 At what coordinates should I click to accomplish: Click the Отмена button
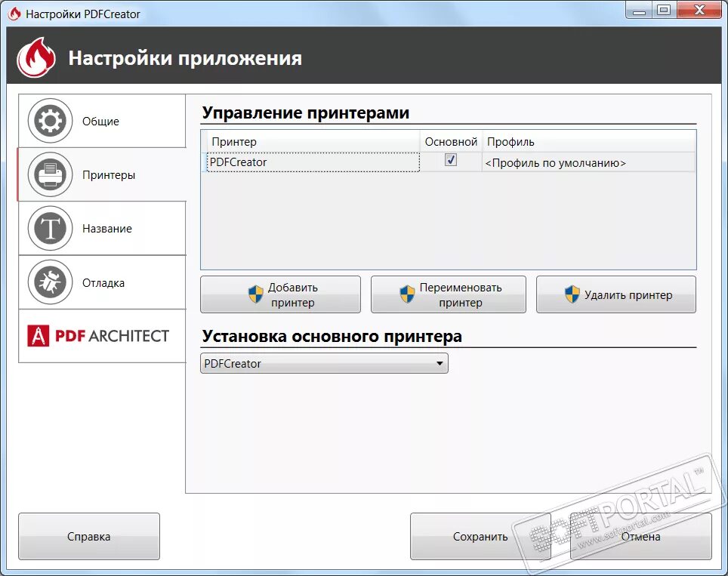click(x=640, y=537)
